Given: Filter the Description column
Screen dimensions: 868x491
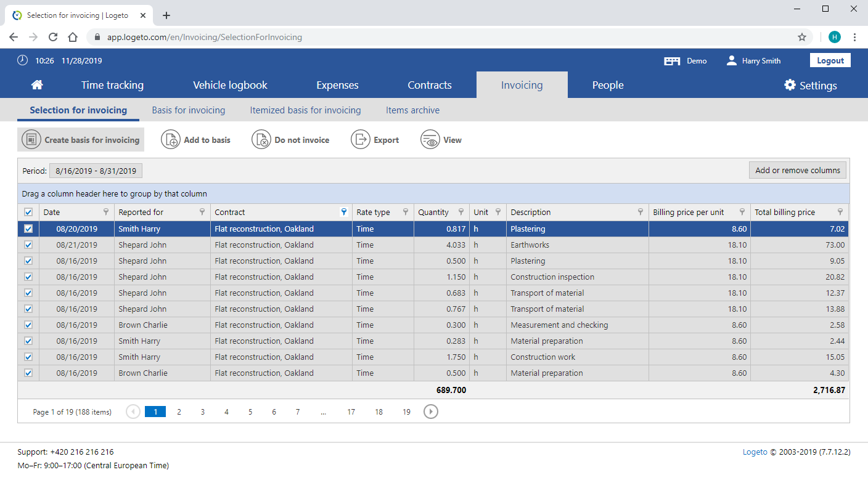Looking at the screenshot, I should [641, 212].
